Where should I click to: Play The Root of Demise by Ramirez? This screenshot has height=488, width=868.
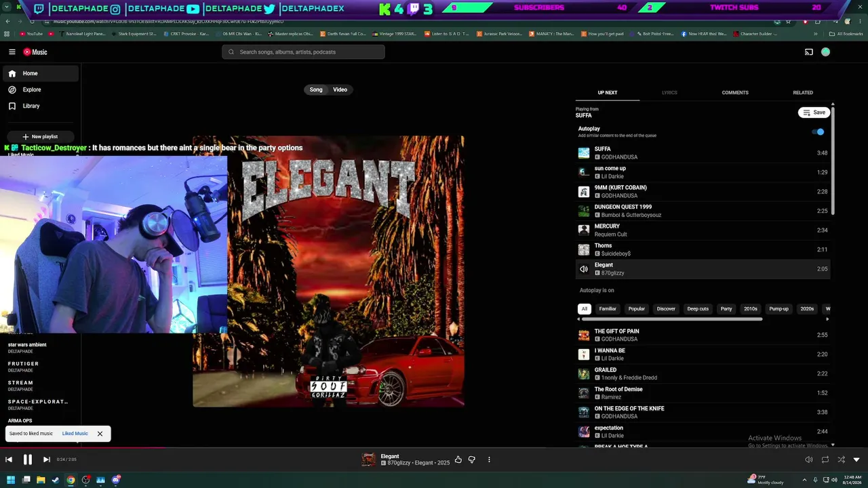(703, 393)
